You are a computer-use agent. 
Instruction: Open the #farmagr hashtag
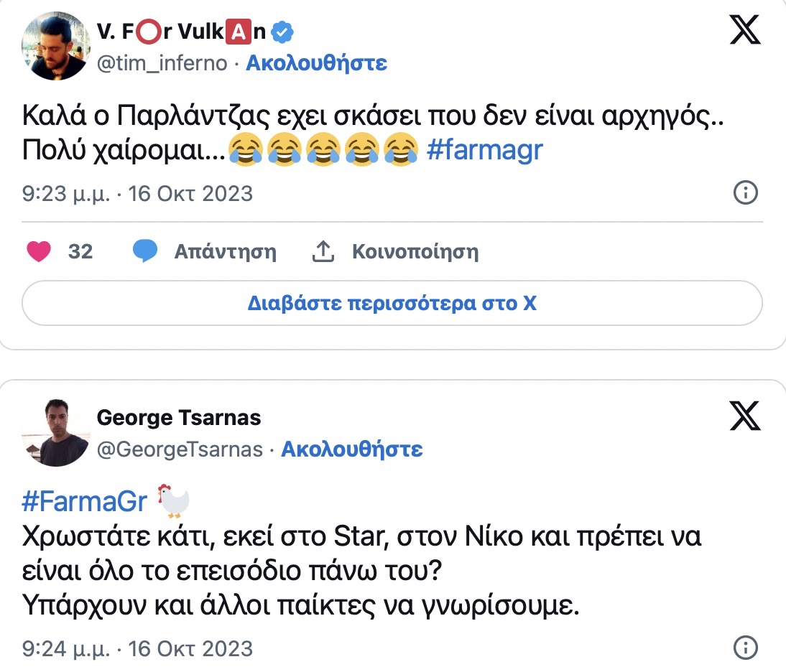click(484, 151)
